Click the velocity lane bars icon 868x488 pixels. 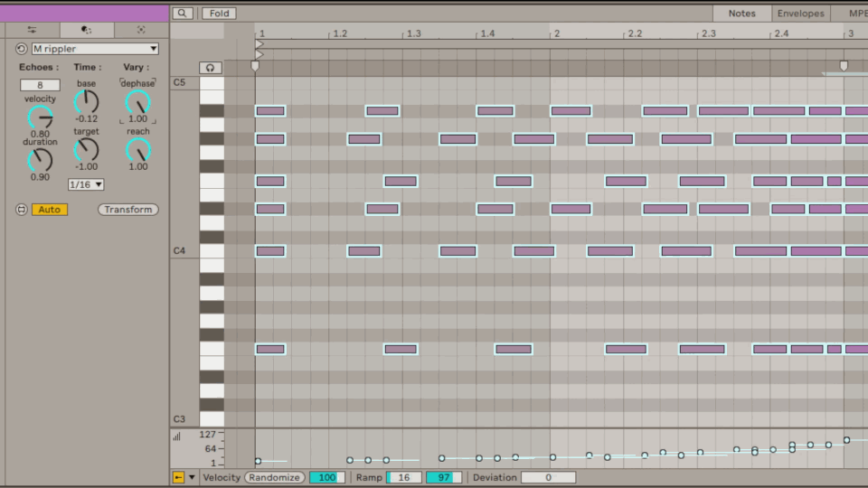(x=177, y=436)
